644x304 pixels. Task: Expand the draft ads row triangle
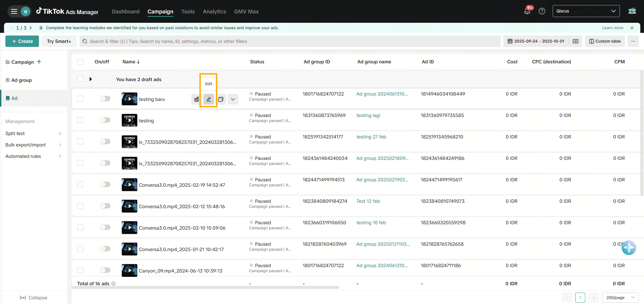point(91,79)
